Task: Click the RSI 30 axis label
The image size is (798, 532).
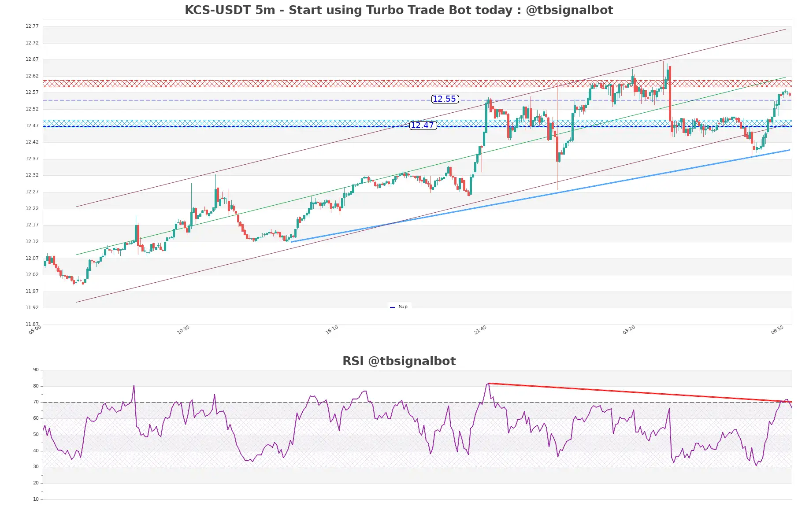Action: [x=36, y=467]
